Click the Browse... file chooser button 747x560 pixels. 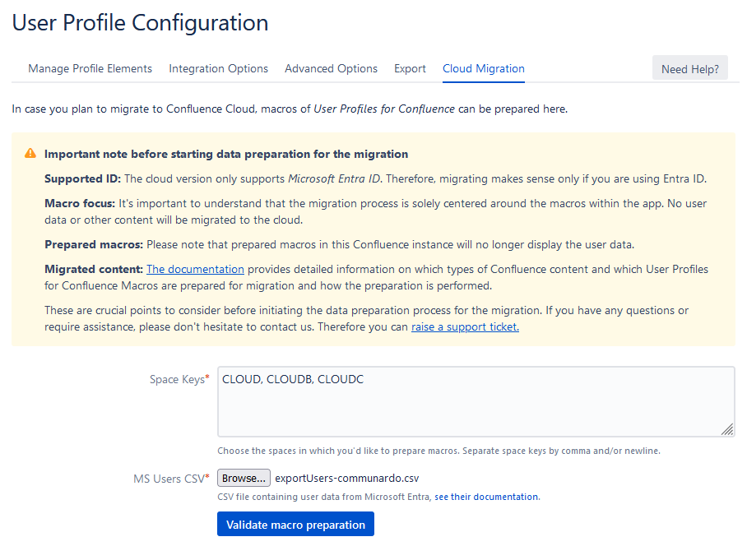point(244,478)
